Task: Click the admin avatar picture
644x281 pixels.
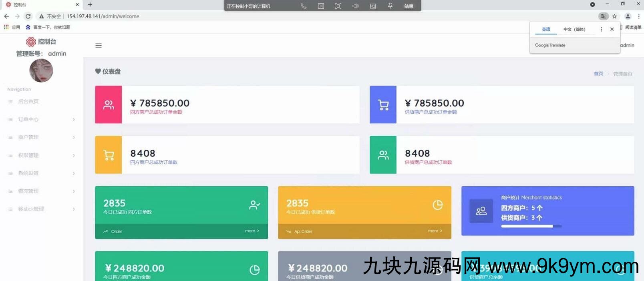Action: (x=41, y=70)
